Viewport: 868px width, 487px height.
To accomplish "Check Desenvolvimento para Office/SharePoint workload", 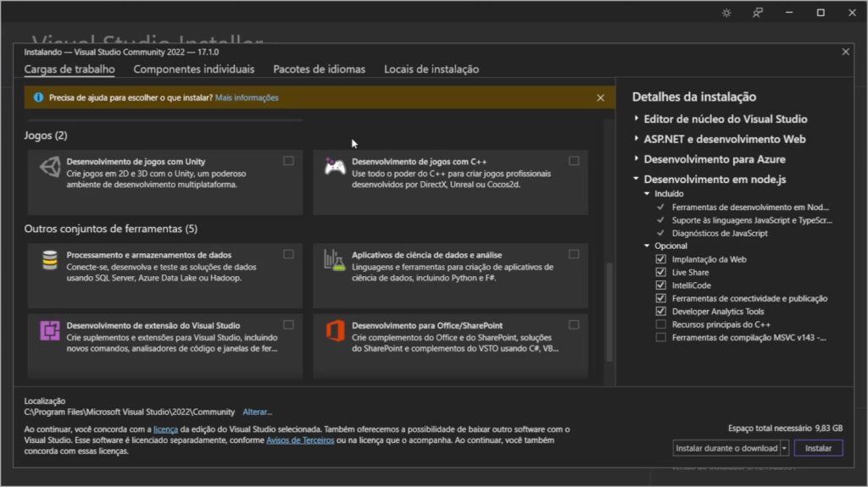I will click(x=574, y=325).
